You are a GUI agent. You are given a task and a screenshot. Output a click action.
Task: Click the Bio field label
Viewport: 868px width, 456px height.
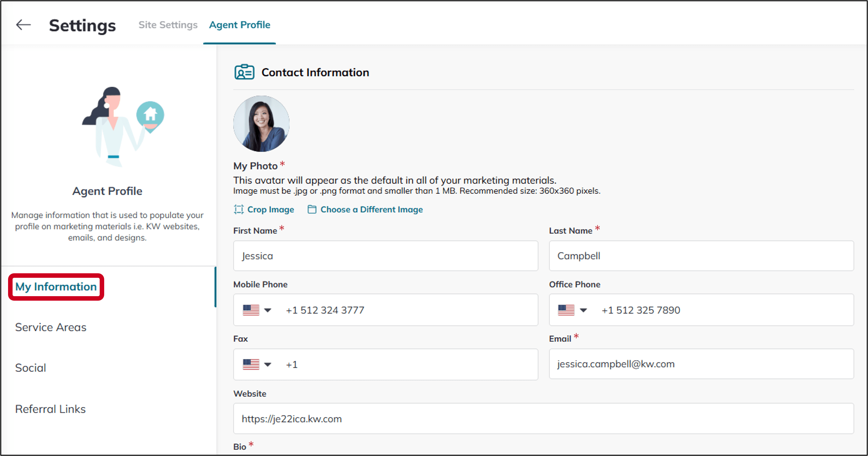pyautogui.click(x=240, y=447)
